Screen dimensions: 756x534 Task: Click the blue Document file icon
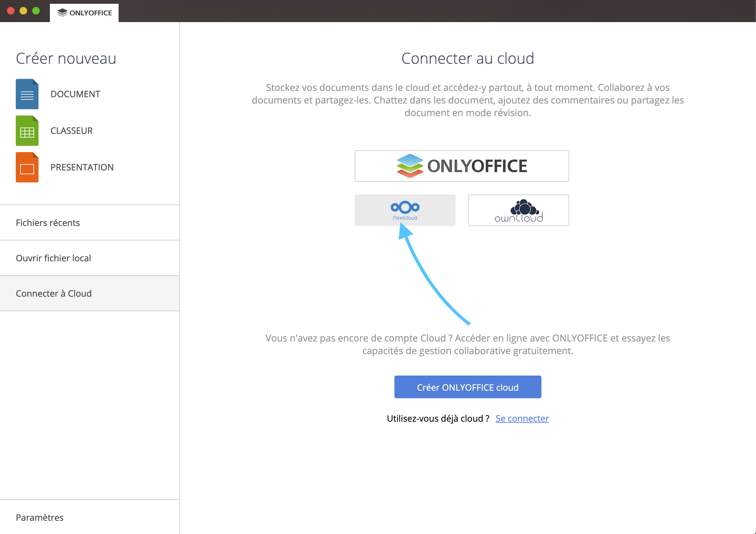27,94
